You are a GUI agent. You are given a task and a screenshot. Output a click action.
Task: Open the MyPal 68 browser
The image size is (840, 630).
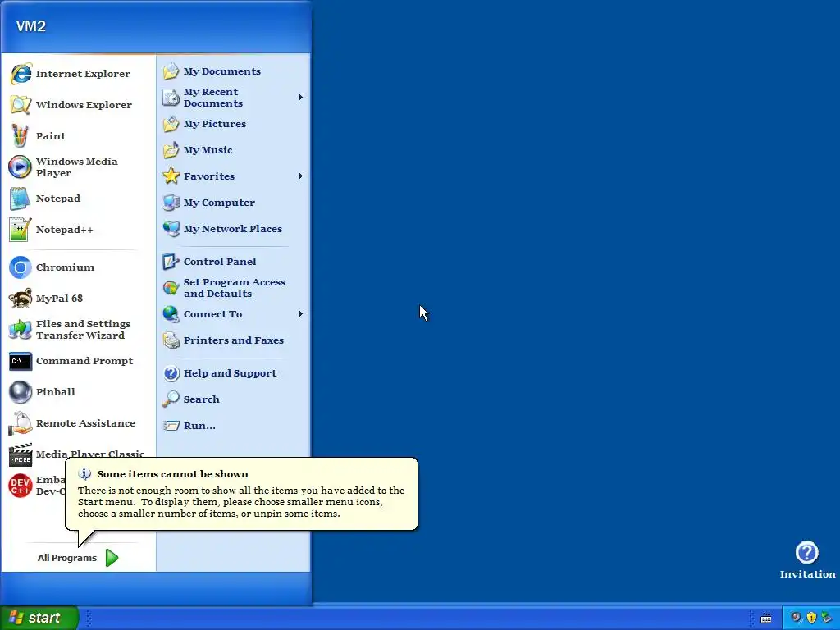[78, 299]
